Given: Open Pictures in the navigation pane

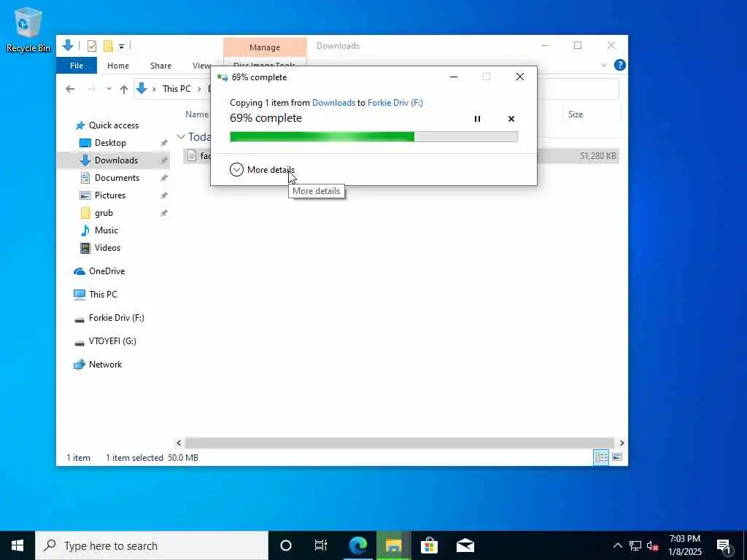Looking at the screenshot, I should pos(109,195).
